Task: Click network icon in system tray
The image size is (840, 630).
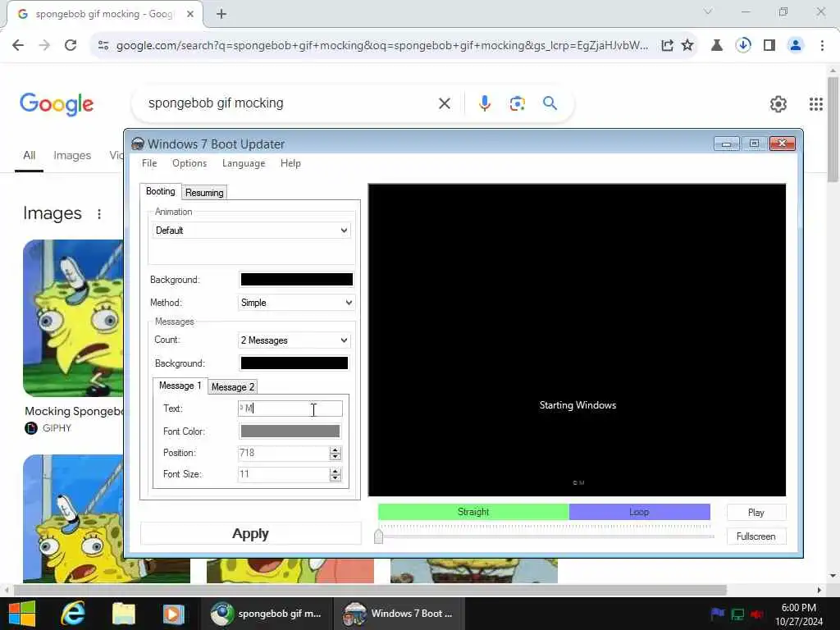Action: pos(737,614)
